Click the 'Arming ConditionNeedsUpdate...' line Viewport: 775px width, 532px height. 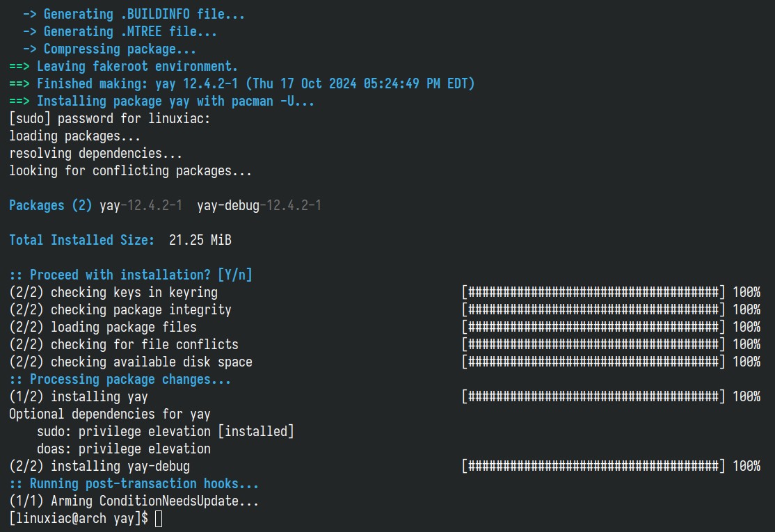tap(134, 501)
